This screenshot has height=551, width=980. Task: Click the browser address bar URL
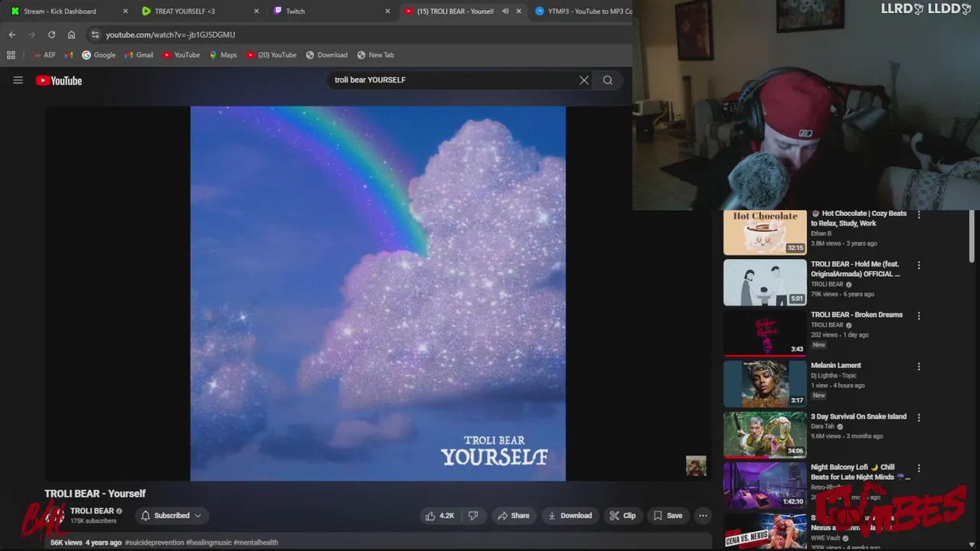[x=170, y=34]
